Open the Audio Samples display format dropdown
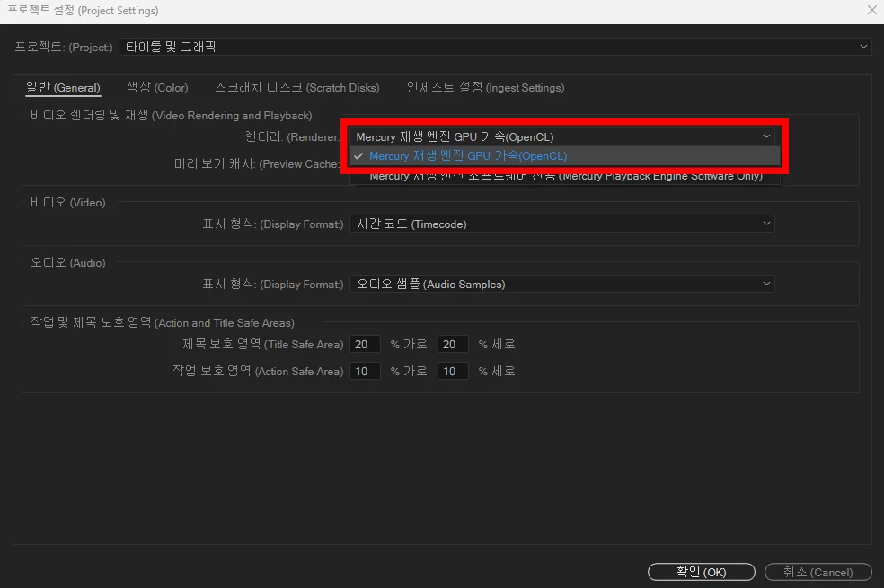 562,285
